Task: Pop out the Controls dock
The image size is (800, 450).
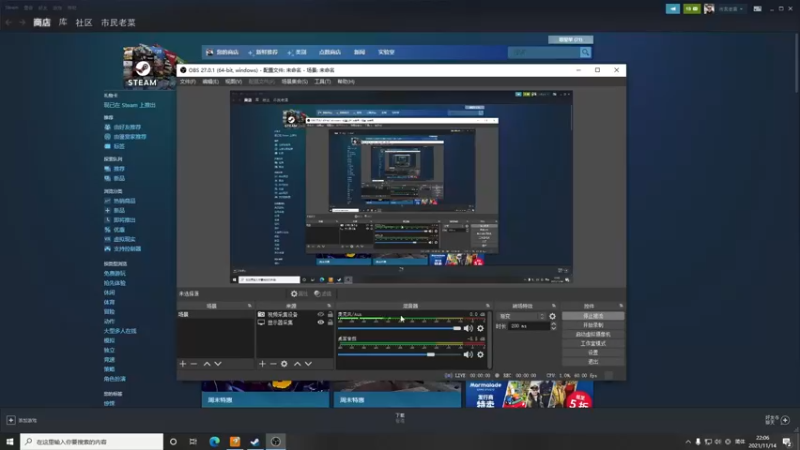Action: pos(621,306)
